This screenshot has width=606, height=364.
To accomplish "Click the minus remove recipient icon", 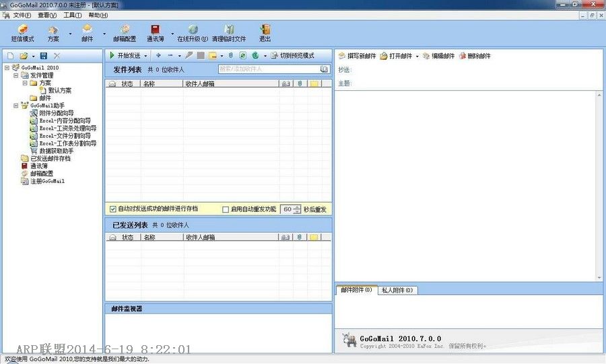I will click(x=170, y=56).
